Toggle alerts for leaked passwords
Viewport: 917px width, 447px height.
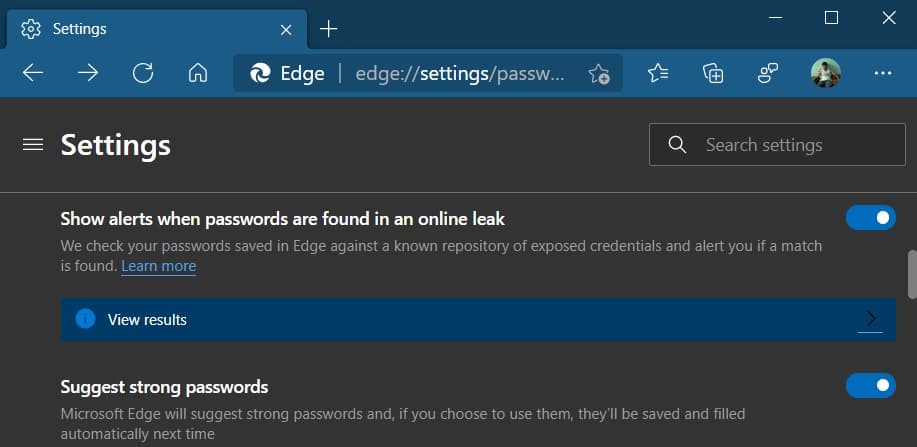pyautogui.click(x=870, y=217)
